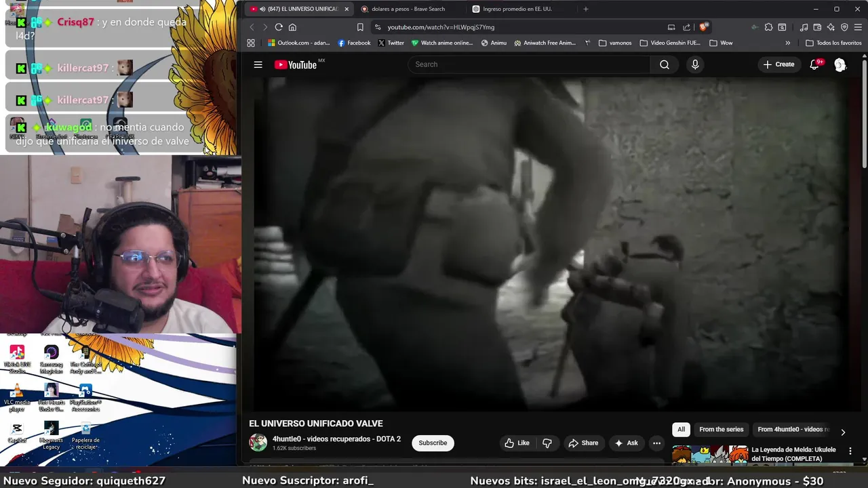
Task: Switch to dolares a pesos Brave Search tab
Action: pos(409,9)
